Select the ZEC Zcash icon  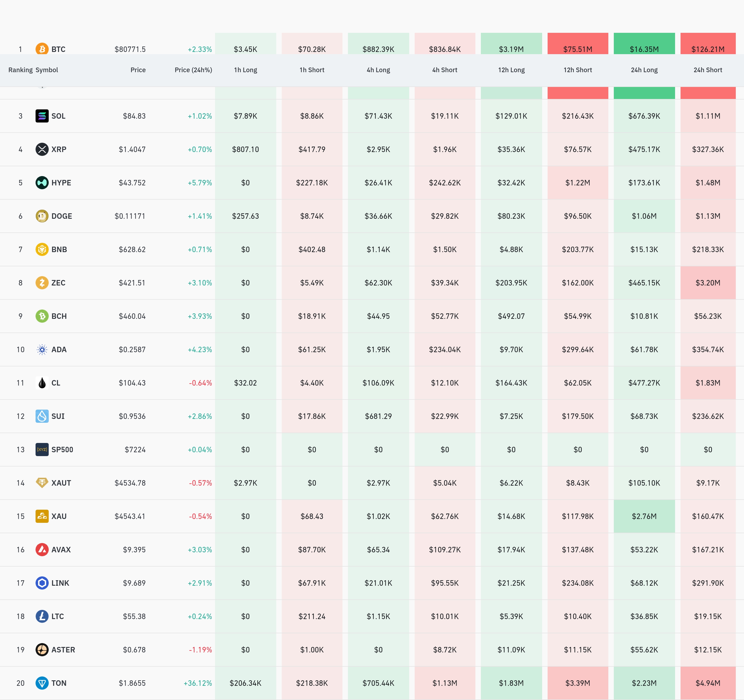[42, 282]
